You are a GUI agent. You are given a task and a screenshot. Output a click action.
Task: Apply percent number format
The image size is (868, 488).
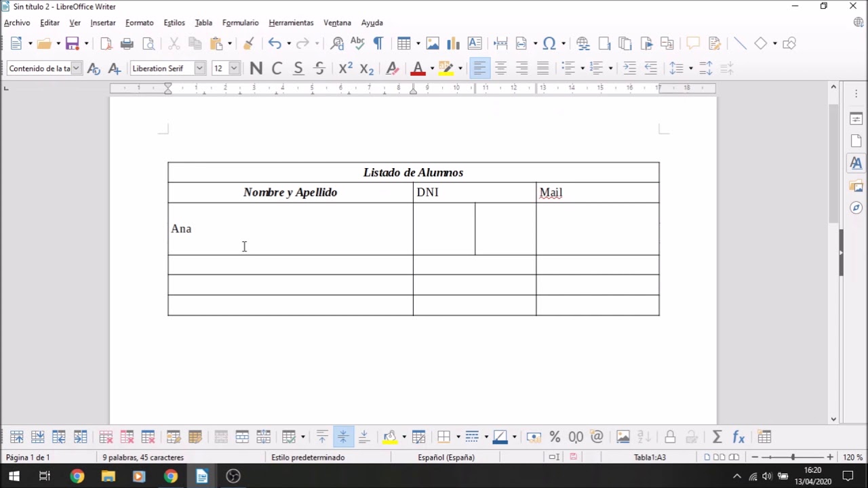pos(555,437)
